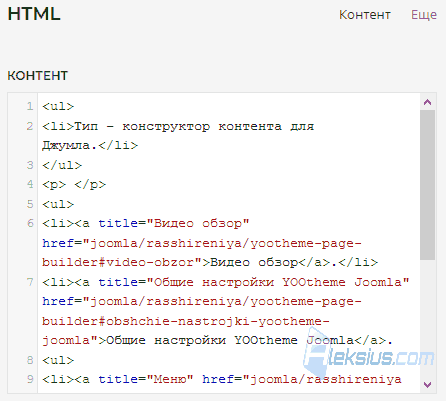Click the scrollbar up arrow
446x401 pixels.
click(x=427, y=102)
